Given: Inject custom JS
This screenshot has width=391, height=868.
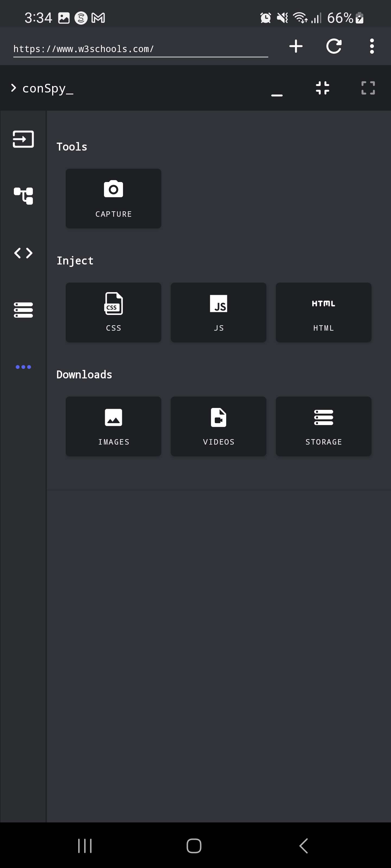Looking at the screenshot, I should click(x=218, y=312).
